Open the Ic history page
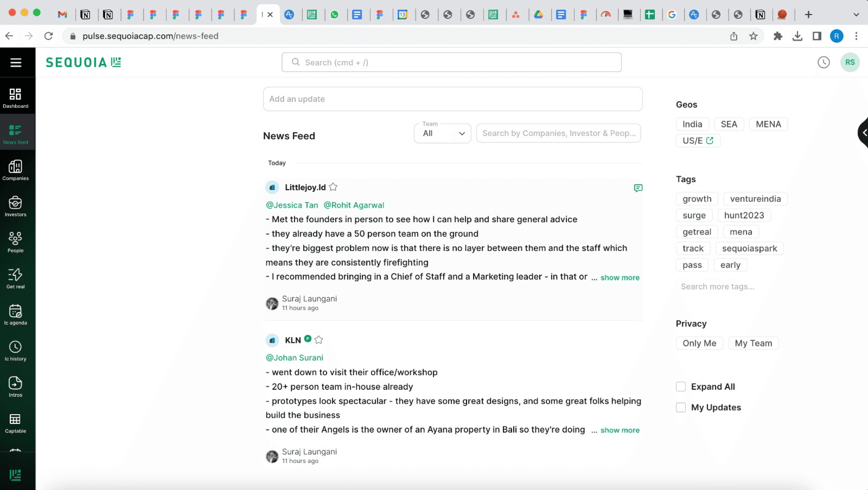Screen dimensions: 868x490 15,351
